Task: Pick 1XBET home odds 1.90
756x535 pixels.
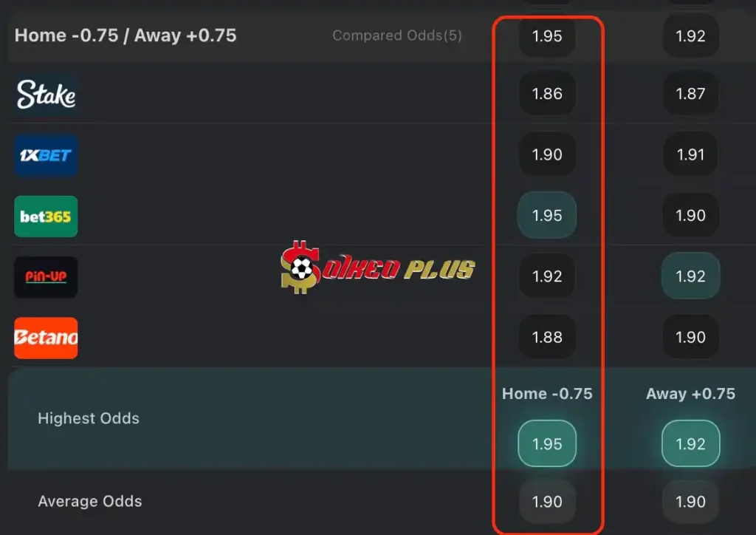Action: tap(547, 154)
